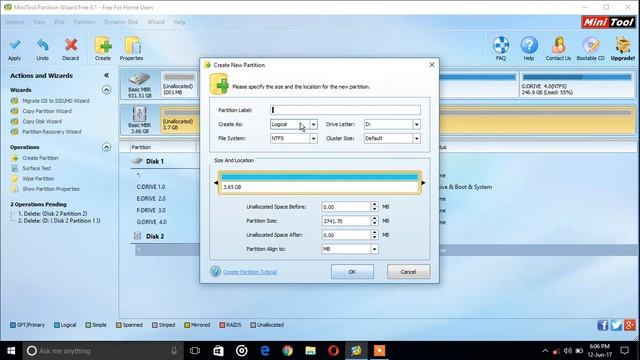The width and height of the screenshot is (640, 360).
Task: Click the Windows Start button
Action: click(x=11, y=351)
